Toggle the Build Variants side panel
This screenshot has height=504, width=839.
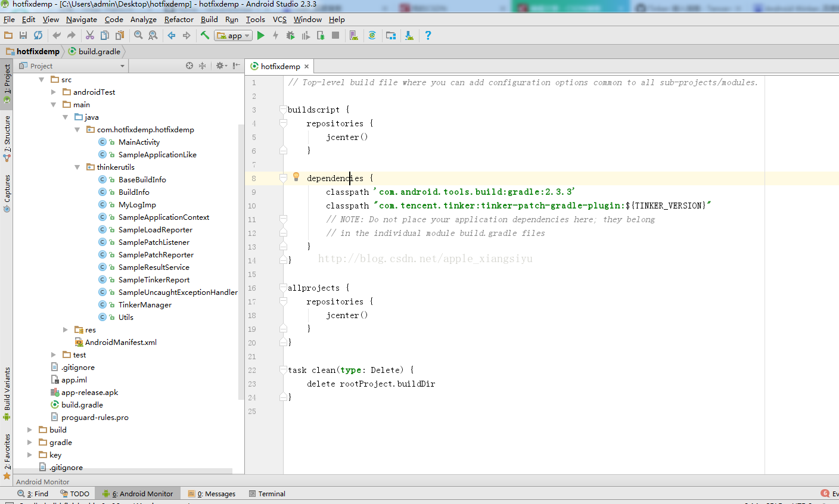7,393
